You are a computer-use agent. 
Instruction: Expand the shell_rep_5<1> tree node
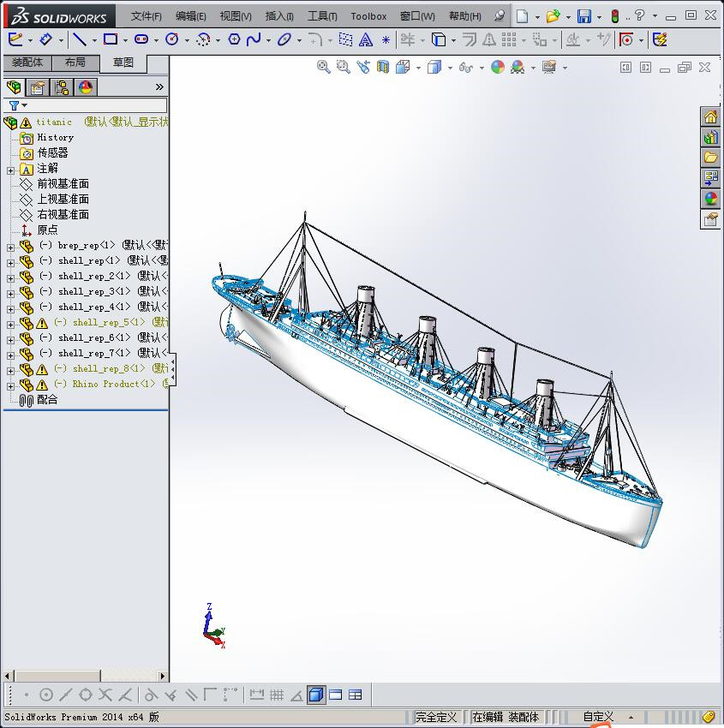10,325
